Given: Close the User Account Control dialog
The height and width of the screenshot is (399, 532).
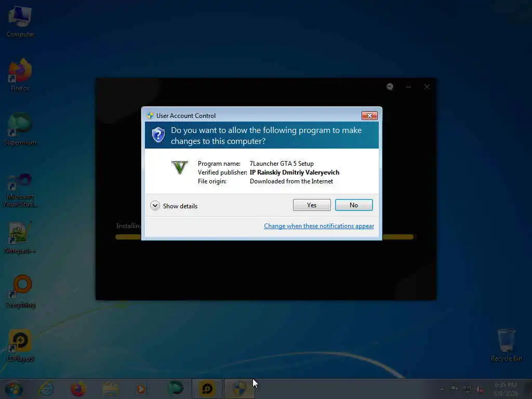Looking at the screenshot, I should click(369, 116).
